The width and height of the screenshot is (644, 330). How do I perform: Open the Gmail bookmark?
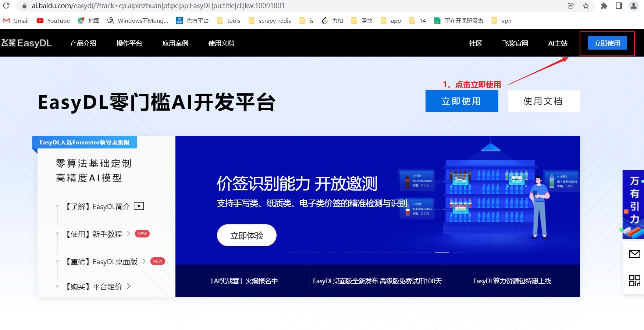[16, 21]
